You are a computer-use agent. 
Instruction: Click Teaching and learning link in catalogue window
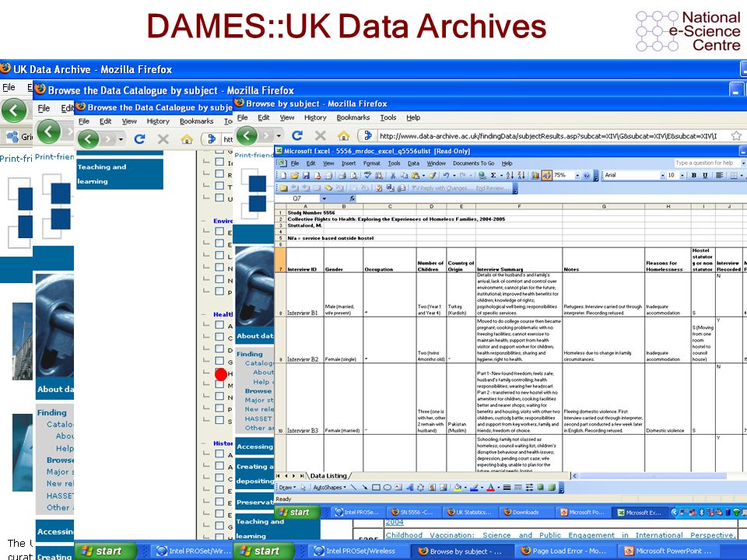120,173
